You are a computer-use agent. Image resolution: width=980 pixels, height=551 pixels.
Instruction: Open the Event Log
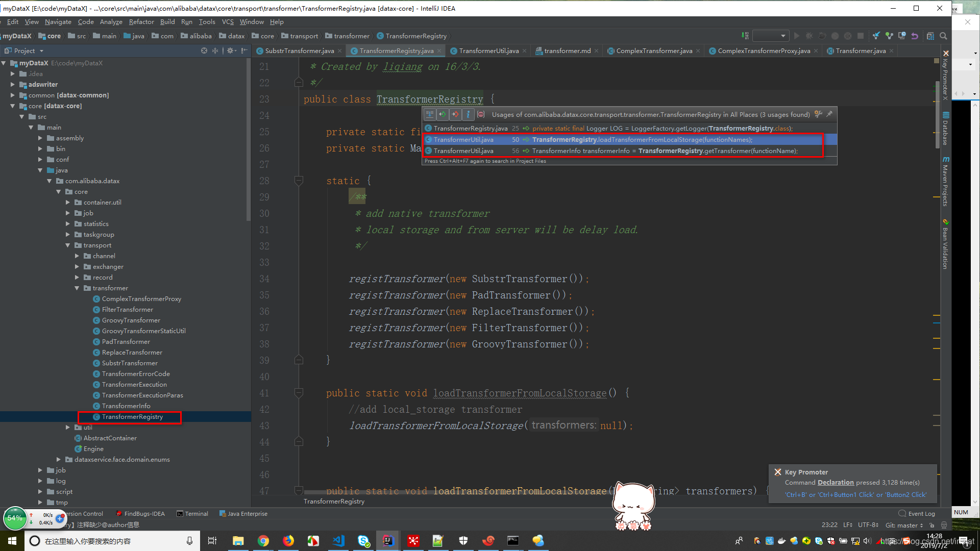pos(917,514)
